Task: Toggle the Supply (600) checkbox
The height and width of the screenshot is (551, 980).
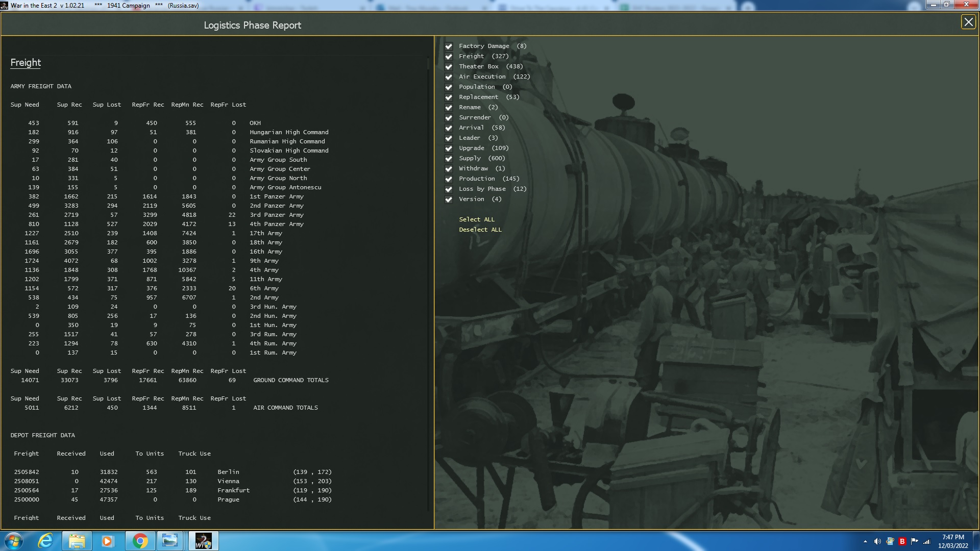Action: (449, 159)
